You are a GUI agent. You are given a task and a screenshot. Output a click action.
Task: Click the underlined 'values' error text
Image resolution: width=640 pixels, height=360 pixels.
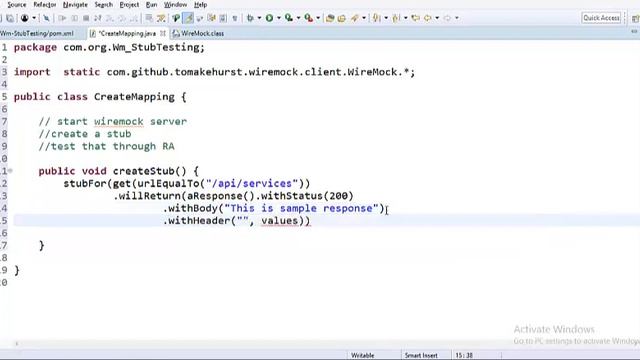(280, 221)
